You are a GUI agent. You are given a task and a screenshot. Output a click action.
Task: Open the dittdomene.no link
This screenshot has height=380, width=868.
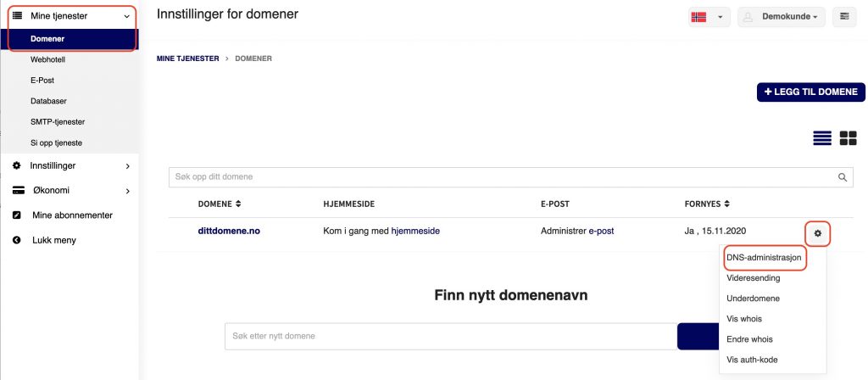[x=229, y=231]
